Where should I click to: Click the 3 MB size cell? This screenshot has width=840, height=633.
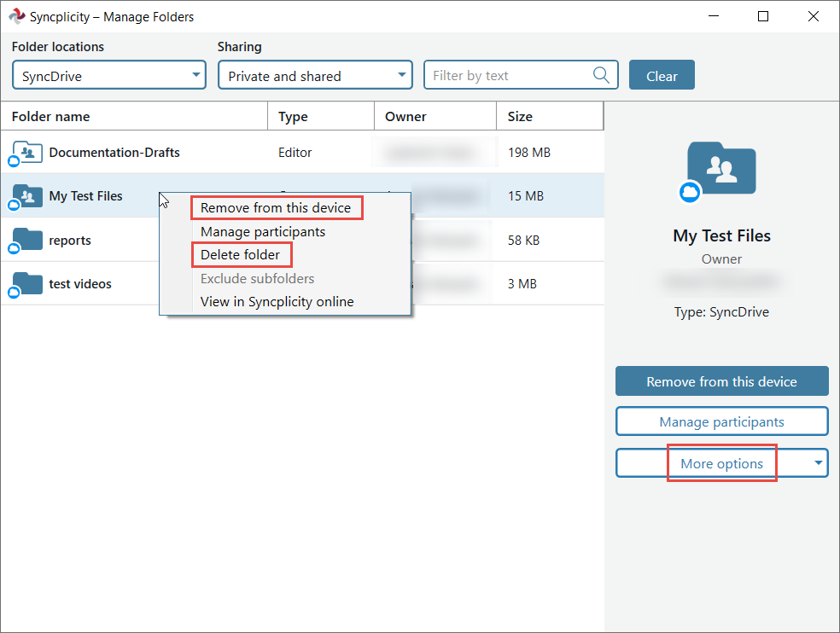[522, 284]
